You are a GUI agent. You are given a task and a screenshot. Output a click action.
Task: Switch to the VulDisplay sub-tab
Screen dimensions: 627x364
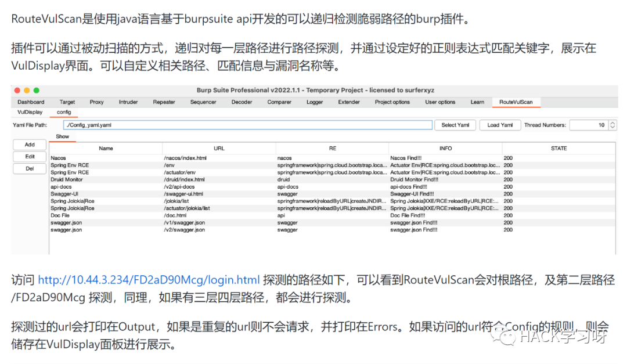tap(30, 112)
